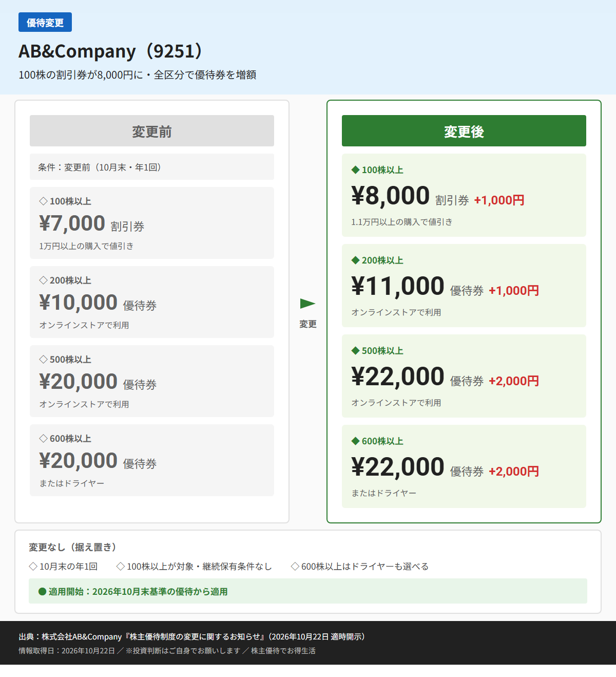Click 株主優待でお得生活 in the footer

(x=283, y=651)
